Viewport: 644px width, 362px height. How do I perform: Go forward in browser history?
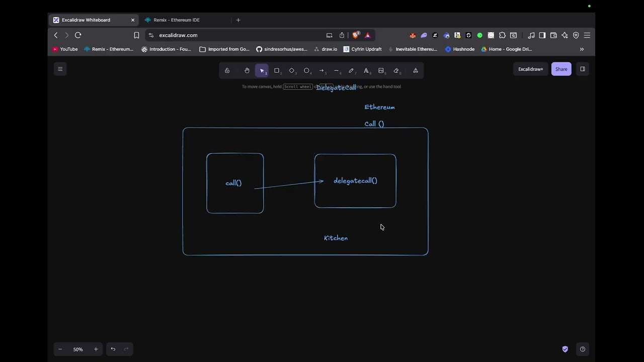coord(66,35)
